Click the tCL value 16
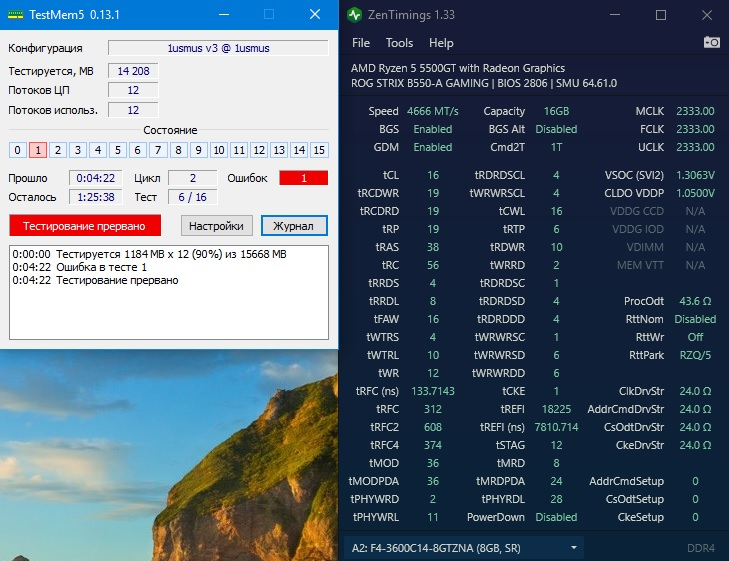 point(433,175)
